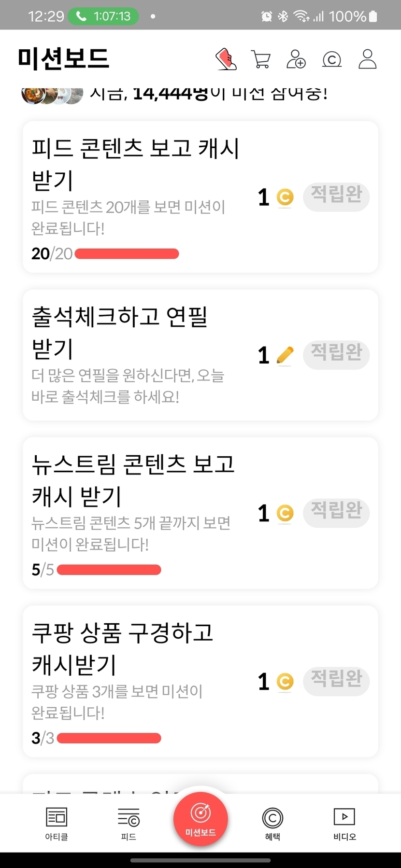Tap the pencil reward icon
401x868 pixels.
coord(285,355)
